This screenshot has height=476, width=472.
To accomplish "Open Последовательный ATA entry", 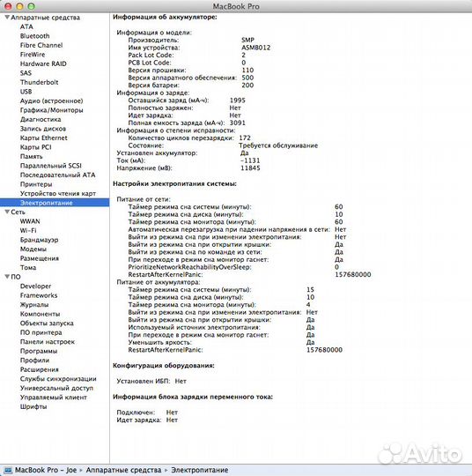I will click(x=57, y=175).
